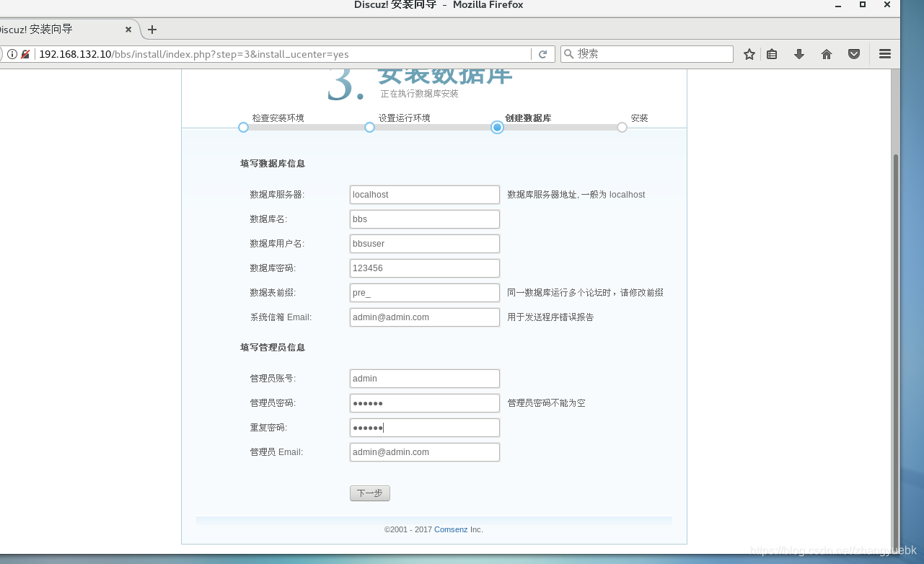Screen dimensions: 924x564
Task: Click hint text 管理员密码不能为空
Action: tap(546, 403)
